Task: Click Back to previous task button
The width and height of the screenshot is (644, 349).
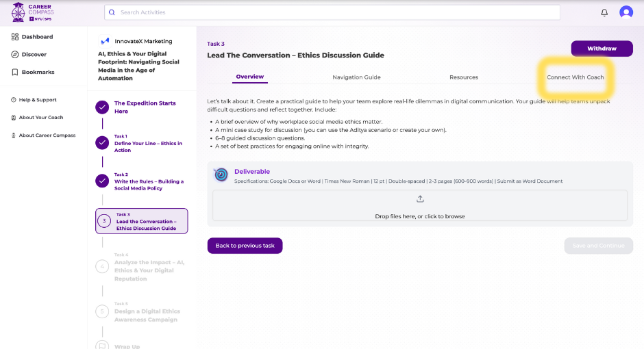Action: [245, 246]
